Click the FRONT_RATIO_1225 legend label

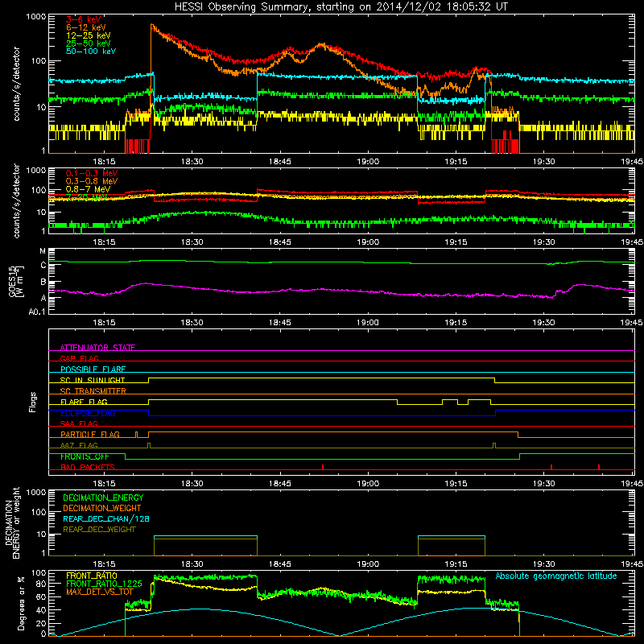pyautogui.click(x=104, y=584)
